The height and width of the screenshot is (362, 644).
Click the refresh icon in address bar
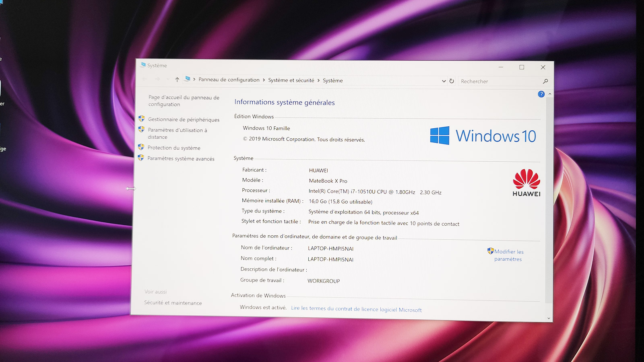[452, 81]
